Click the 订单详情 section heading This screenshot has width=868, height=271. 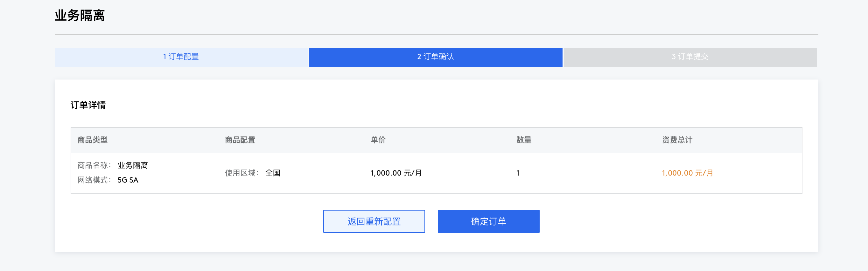[88, 105]
